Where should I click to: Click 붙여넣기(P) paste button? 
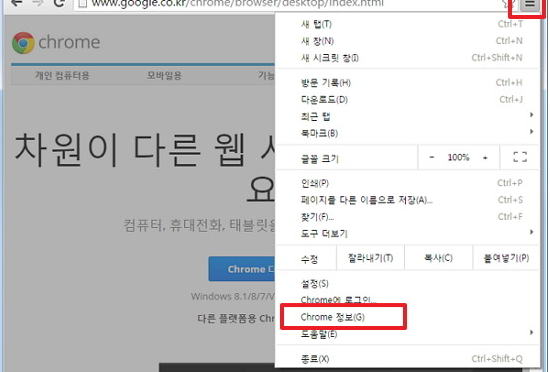tap(506, 258)
